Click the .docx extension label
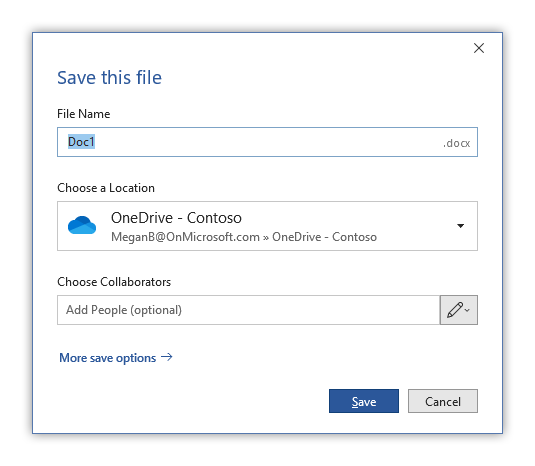The image size is (535, 466). coord(456,143)
